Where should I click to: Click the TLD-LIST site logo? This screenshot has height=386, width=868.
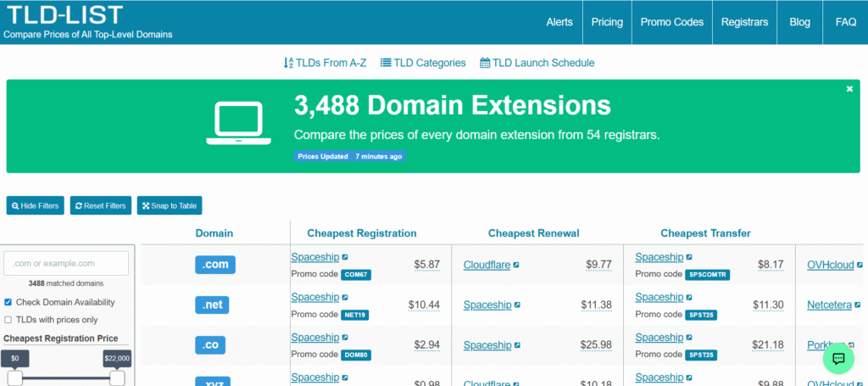click(x=64, y=15)
